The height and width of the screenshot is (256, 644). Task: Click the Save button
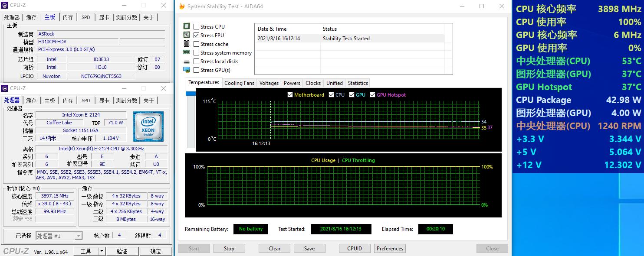(x=309, y=249)
